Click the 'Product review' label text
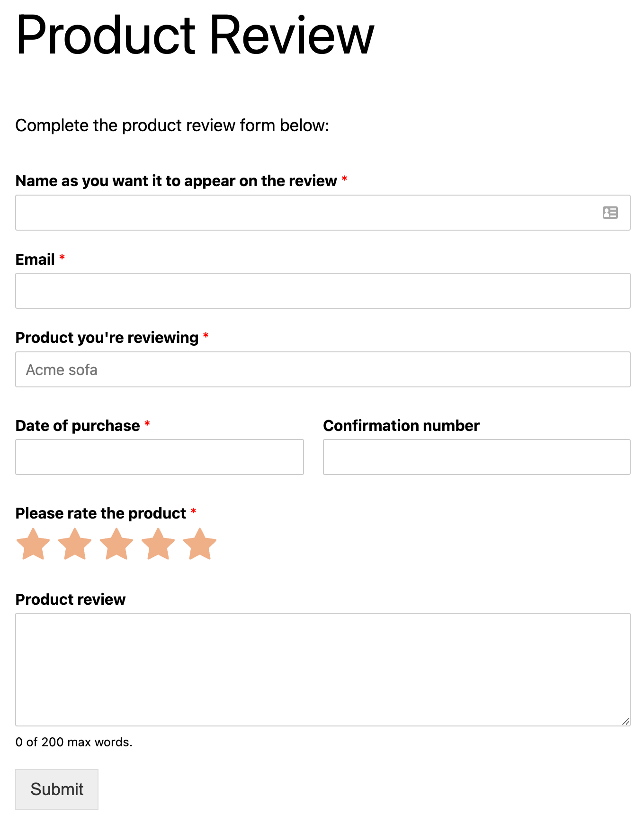Screen dimensions: 644x824 tap(71, 600)
